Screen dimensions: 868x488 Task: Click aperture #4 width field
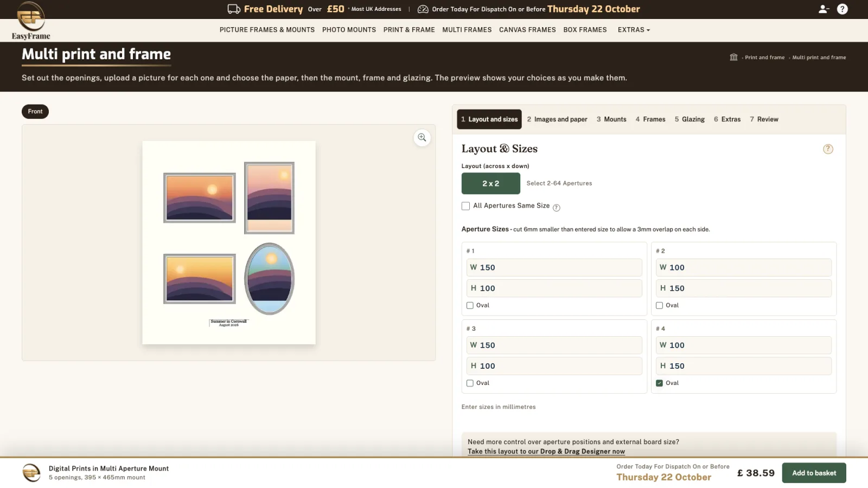click(743, 345)
